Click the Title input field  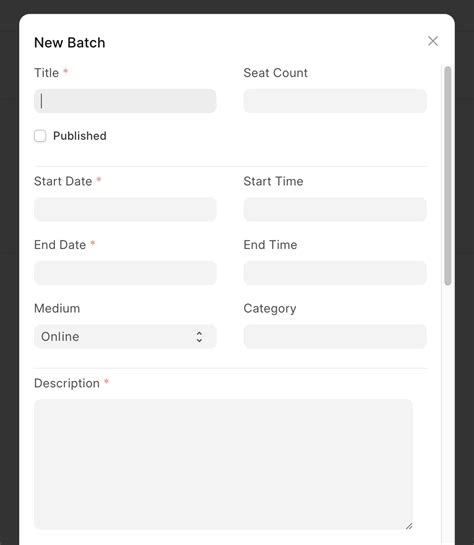[x=125, y=101]
